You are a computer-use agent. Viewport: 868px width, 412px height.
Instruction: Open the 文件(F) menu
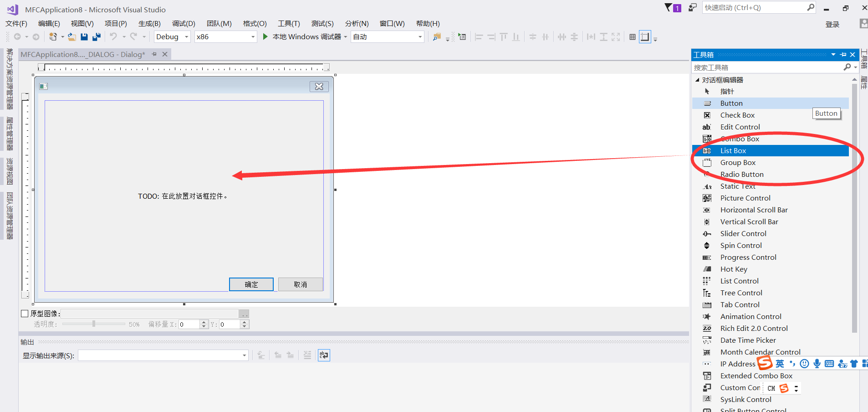pos(16,24)
